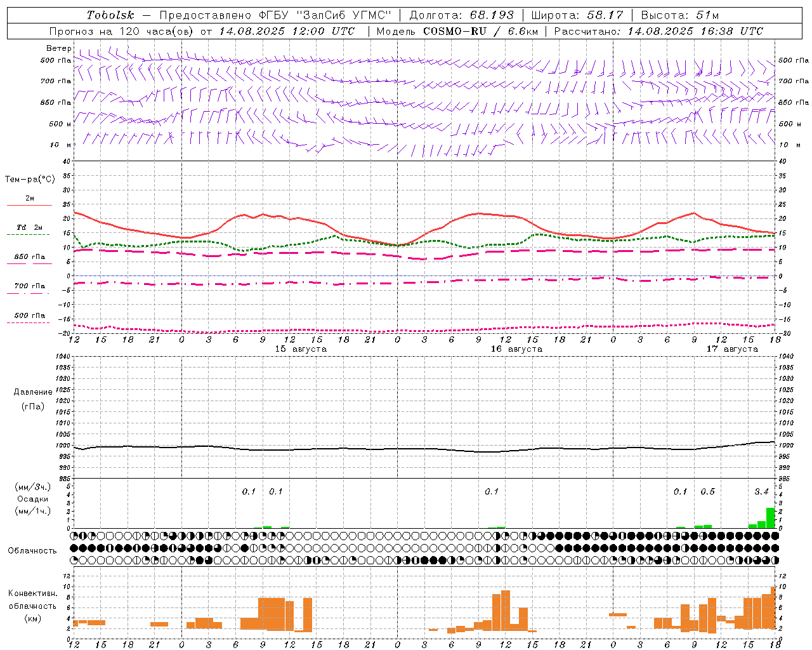The image size is (812, 650).
Task: Select the 'Широта: 58.17' header text
Action: [577, 15]
